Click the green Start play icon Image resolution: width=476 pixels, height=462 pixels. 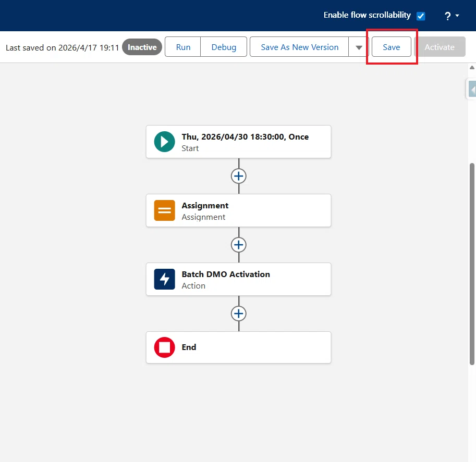pos(164,142)
